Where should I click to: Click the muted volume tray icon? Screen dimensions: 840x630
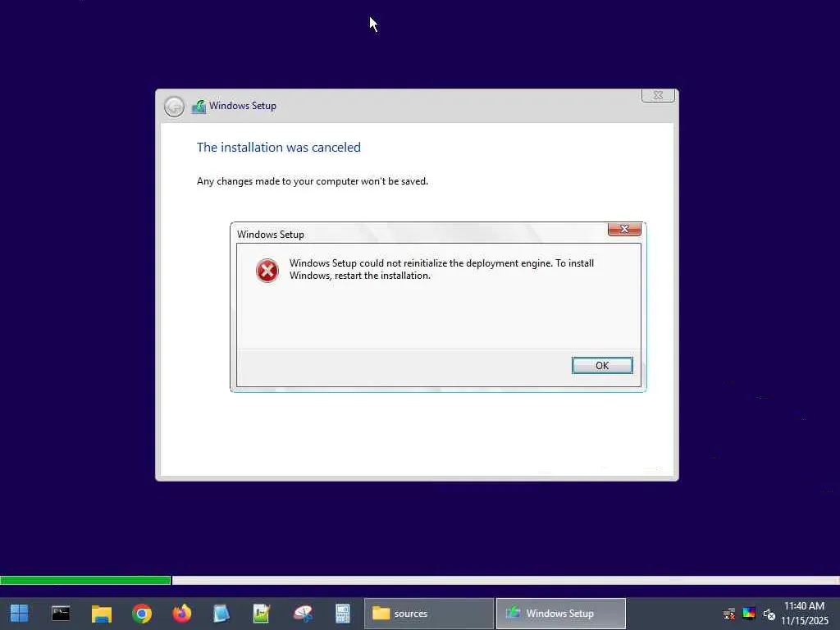click(769, 614)
